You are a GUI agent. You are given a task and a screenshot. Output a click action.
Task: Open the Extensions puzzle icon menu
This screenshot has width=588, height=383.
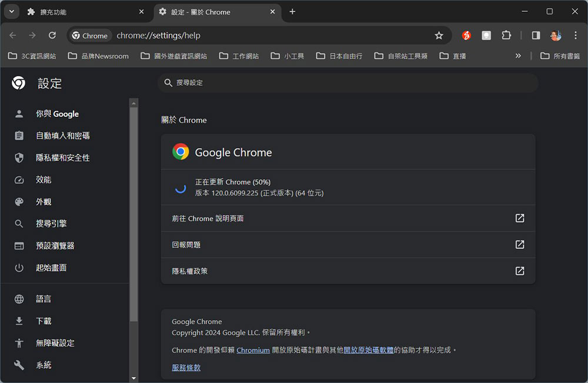[x=506, y=35]
